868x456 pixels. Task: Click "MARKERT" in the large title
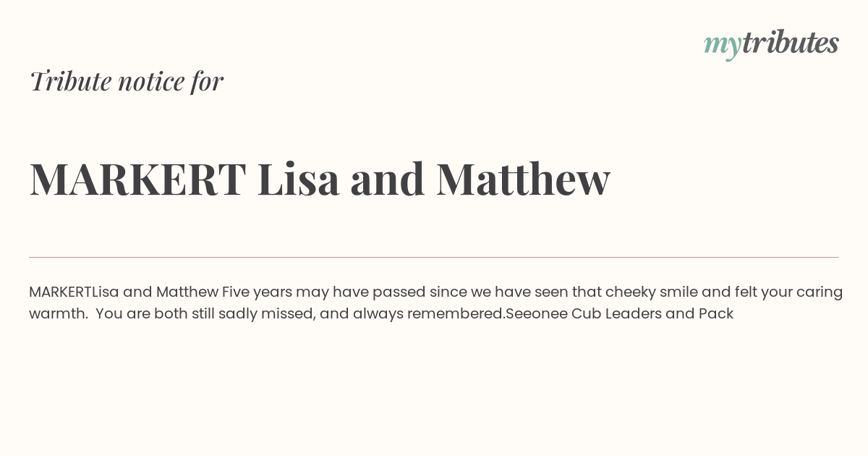(137, 180)
